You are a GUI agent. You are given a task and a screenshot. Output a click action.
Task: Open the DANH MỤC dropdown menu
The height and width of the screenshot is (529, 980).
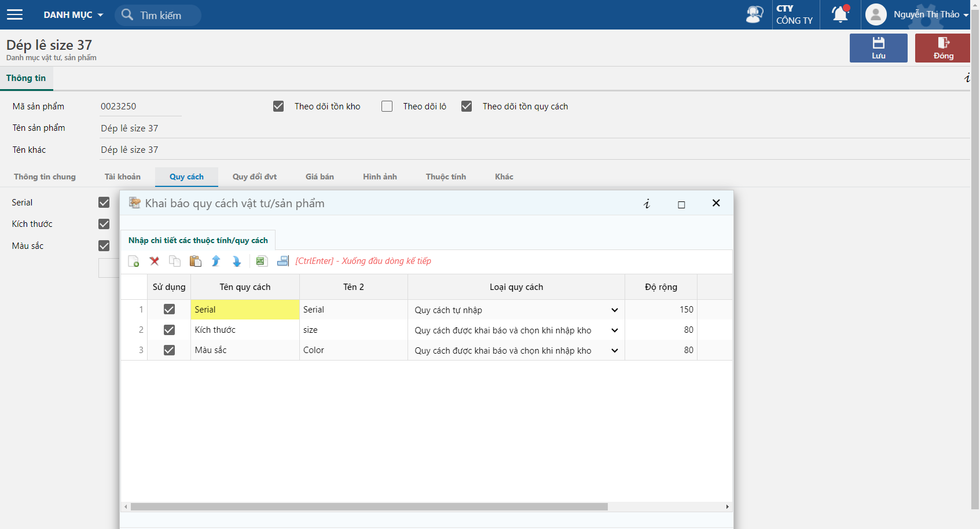point(74,15)
